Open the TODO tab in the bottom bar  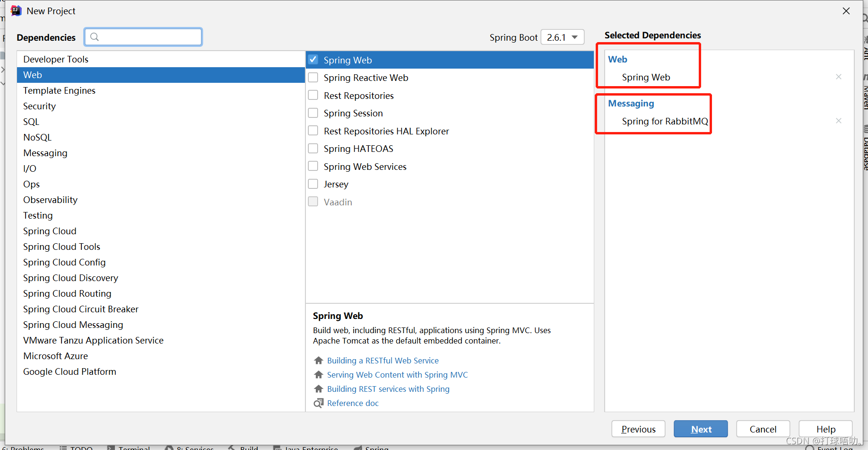coord(76,448)
